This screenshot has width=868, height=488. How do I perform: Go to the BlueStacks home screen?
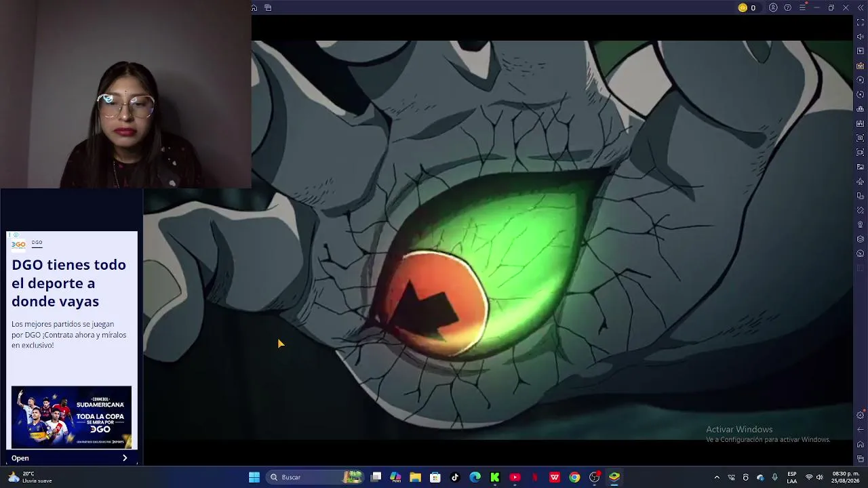click(254, 7)
